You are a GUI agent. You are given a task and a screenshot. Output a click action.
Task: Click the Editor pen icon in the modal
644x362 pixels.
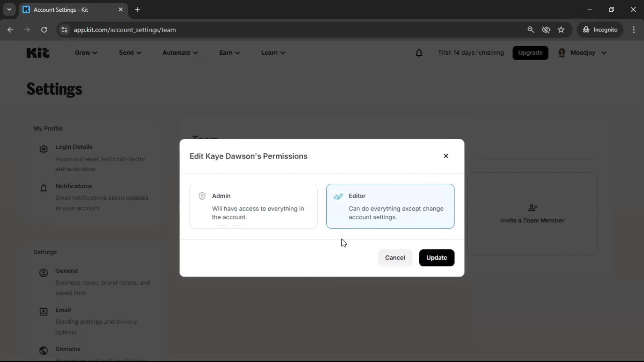[x=338, y=196]
